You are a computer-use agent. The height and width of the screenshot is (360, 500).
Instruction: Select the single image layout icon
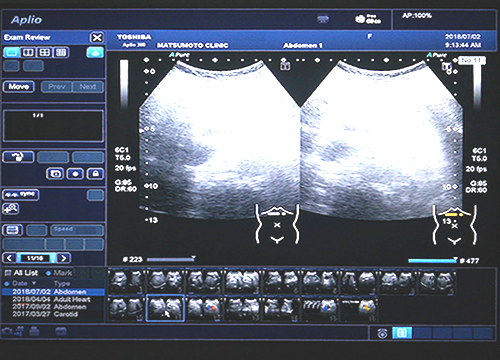click(x=12, y=53)
